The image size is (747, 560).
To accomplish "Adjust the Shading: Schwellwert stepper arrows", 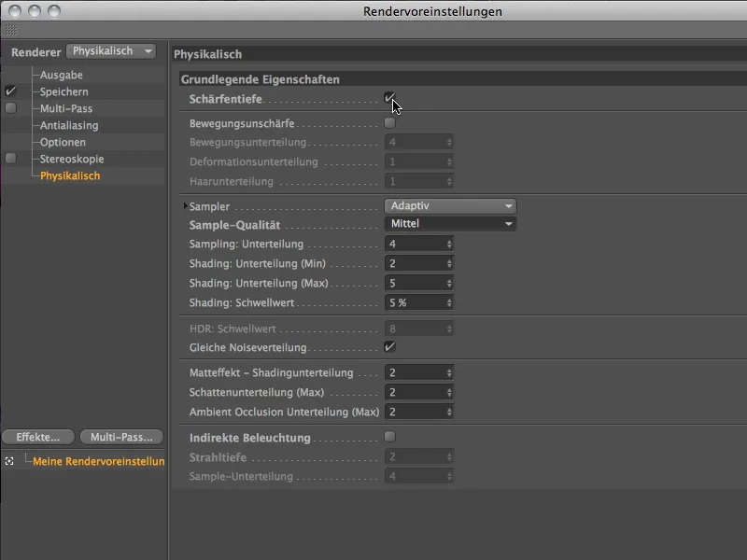I will click(449, 302).
